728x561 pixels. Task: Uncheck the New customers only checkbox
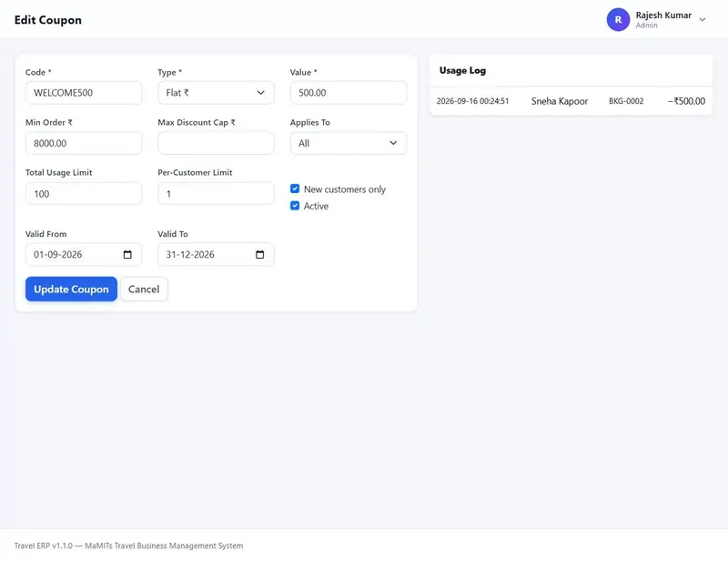coord(294,189)
